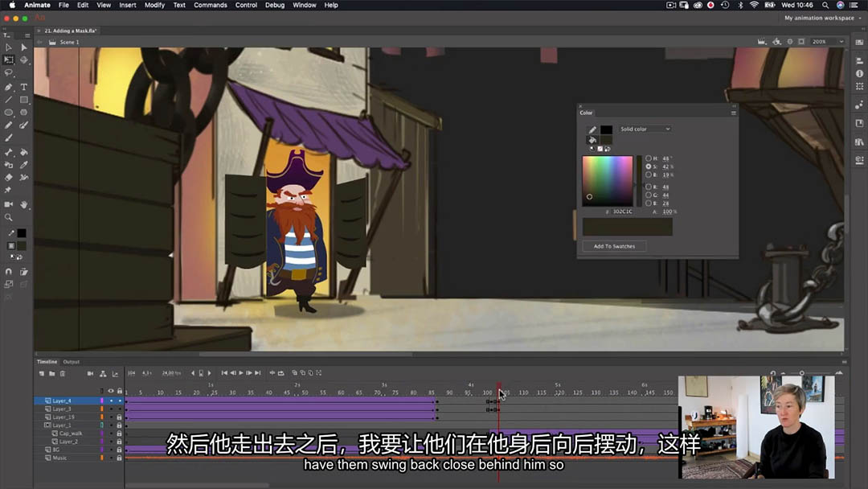The height and width of the screenshot is (489, 868).
Task: Select the Eyedropper tool
Action: pos(24,165)
